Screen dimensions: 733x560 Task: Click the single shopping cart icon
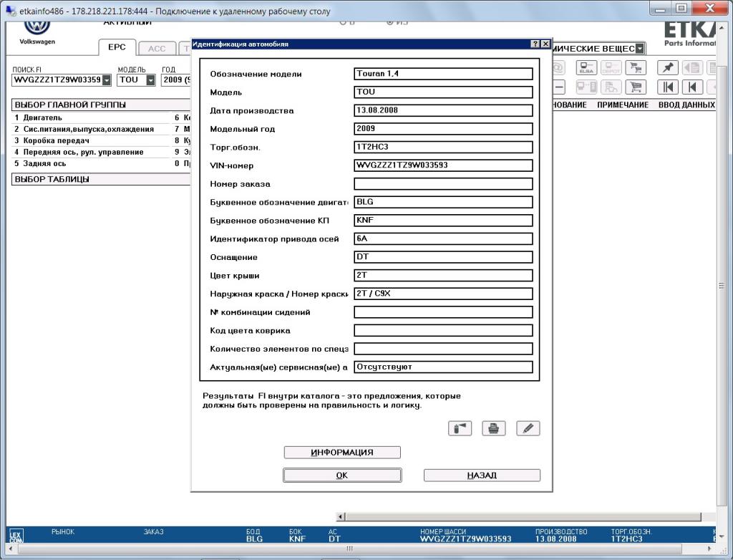(x=636, y=87)
